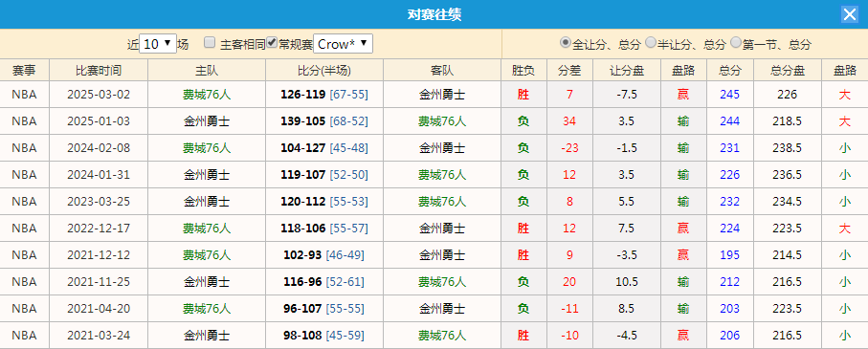
Task: Click the 胜负 column header
Action: point(523,70)
